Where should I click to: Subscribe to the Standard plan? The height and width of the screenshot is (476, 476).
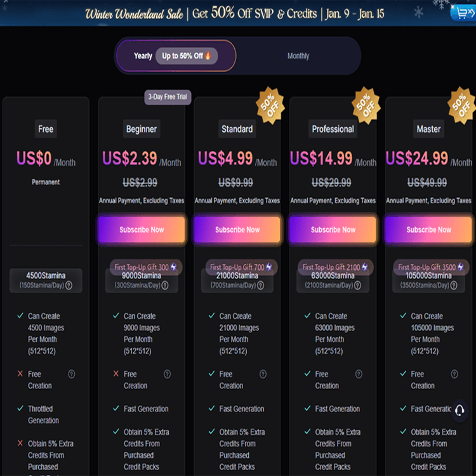(x=237, y=230)
